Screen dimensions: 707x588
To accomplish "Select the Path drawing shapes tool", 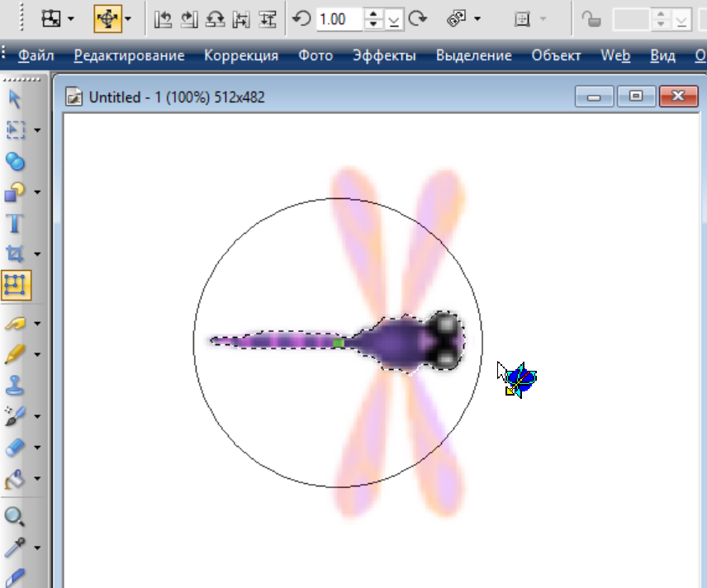I will (x=15, y=192).
